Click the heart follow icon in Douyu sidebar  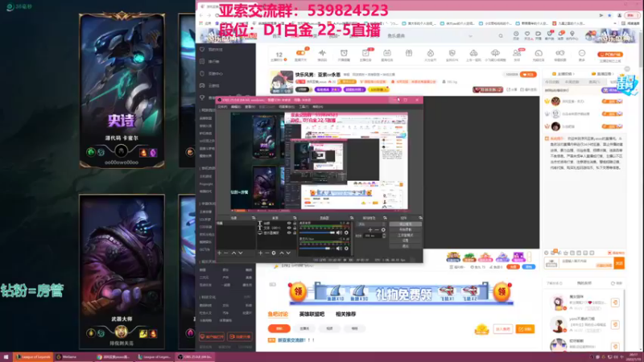(202, 49)
